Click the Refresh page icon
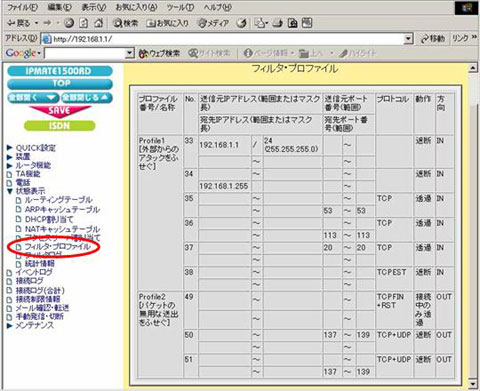The height and width of the screenshot is (391, 480). click(84, 23)
